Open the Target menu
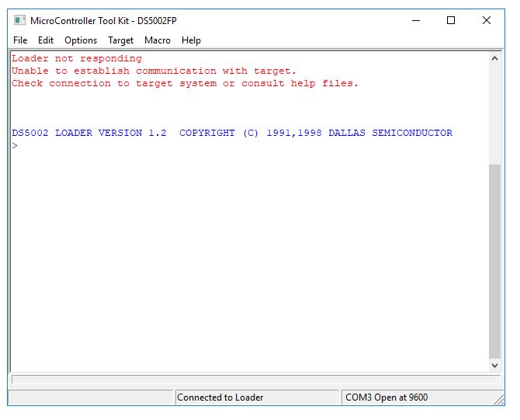Screen dimensions: 520x420 (121, 40)
